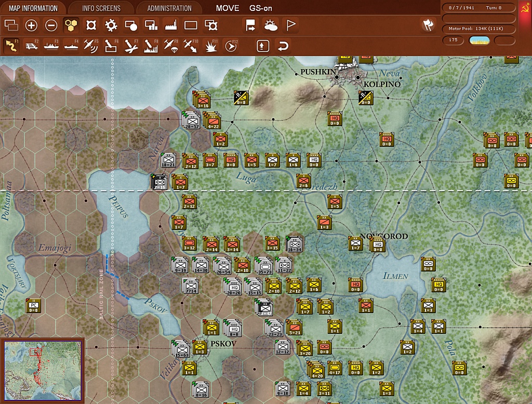Image resolution: width=532 pixels, height=404 pixels.
Task: Select the German unit marked 10=21
Action: tap(168, 160)
